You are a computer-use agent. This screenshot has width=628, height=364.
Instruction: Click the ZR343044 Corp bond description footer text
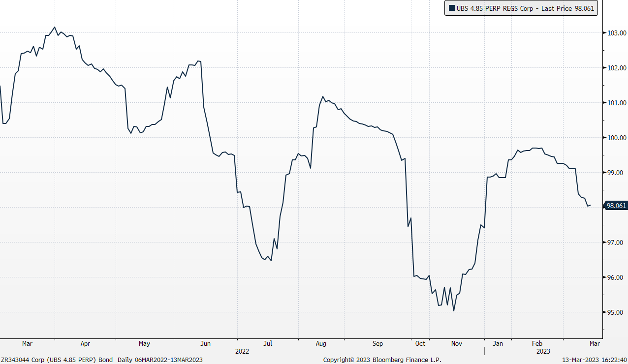pyautogui.click(x=102, y=360)
